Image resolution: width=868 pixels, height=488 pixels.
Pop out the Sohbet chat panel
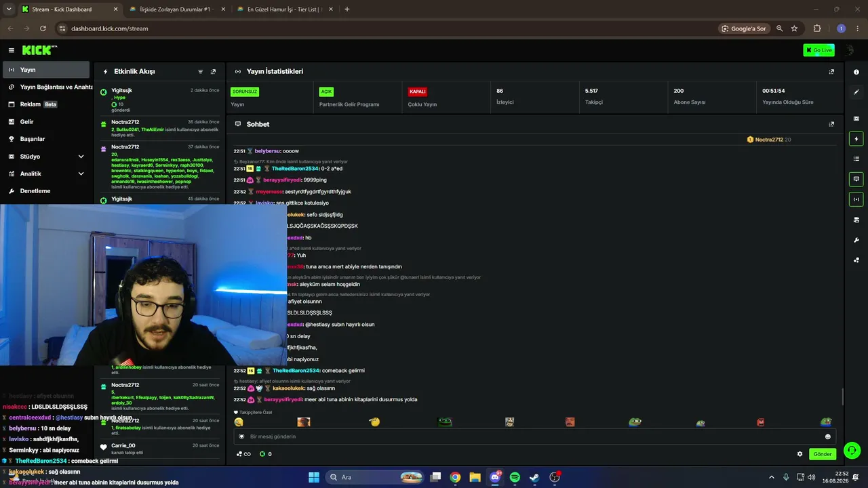pyautogui.click(x=831, y=124)
